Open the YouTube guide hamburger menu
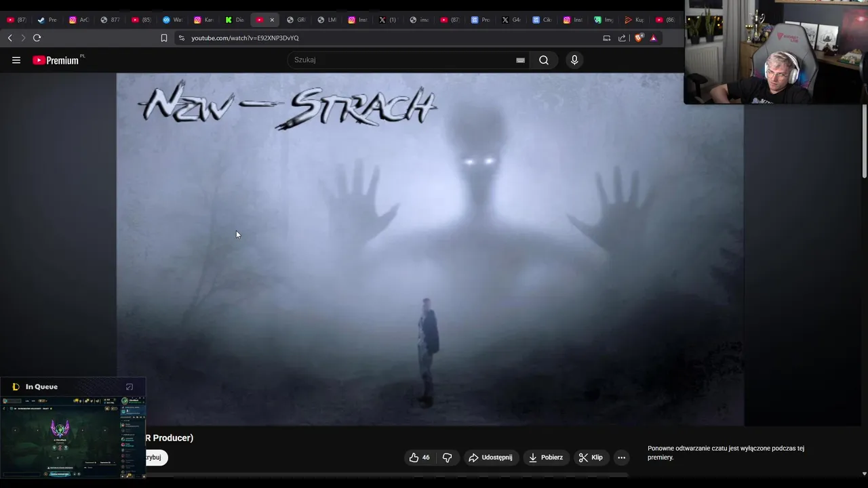 click(x=16, y=60)
